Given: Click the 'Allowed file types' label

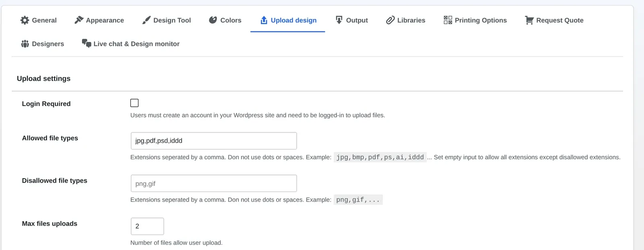Looking at the screenshot, I should click(50, 138).
